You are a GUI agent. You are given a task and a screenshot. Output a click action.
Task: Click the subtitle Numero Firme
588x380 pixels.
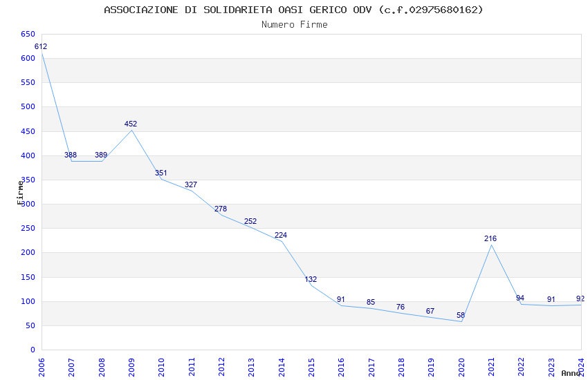click(x=295, y=24)
